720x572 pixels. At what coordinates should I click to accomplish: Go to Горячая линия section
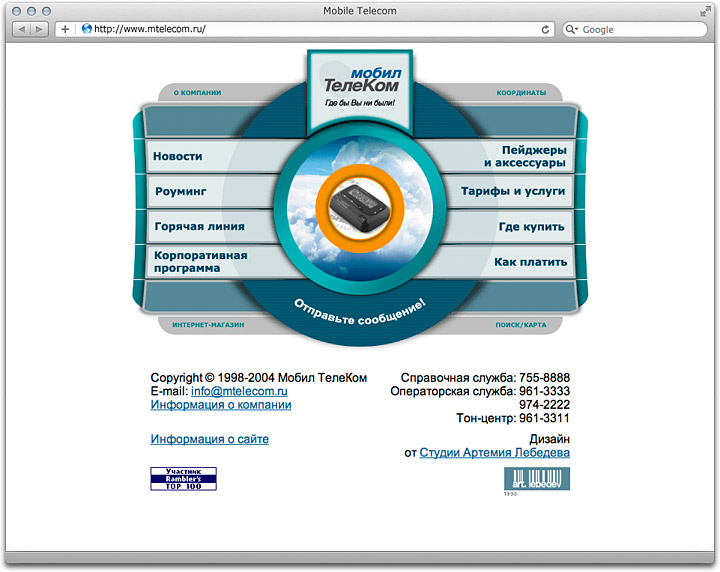coord(199,226)
